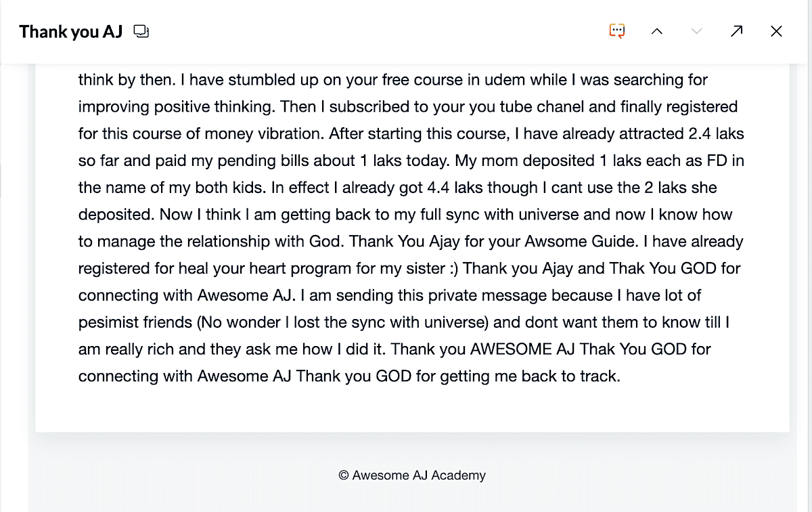Open message in new view via diagonal arrow
The image size is (812, 512).
tap(736, 31)
